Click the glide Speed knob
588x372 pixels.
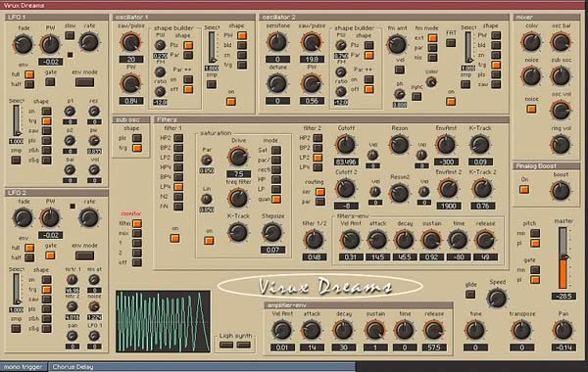[x=497, y=299]
